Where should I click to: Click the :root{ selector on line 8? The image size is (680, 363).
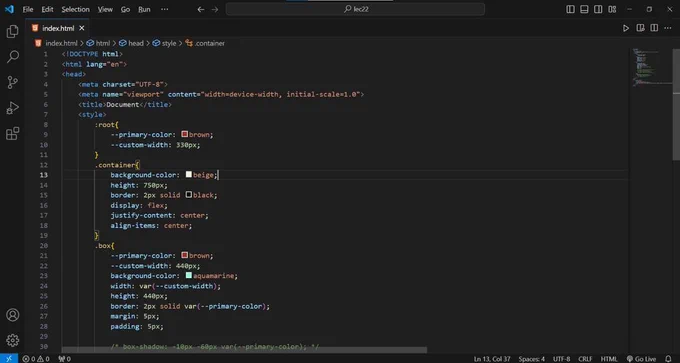pos(106,124)
